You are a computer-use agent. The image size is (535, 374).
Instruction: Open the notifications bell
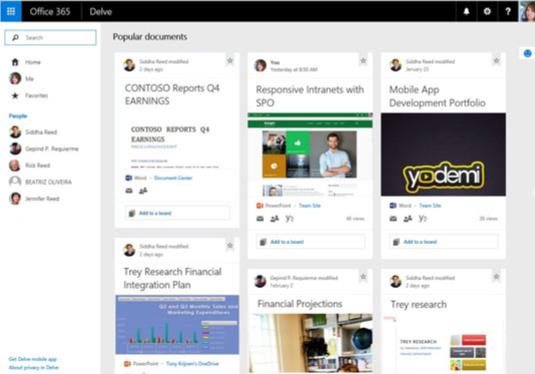click(x=466, y=11)
